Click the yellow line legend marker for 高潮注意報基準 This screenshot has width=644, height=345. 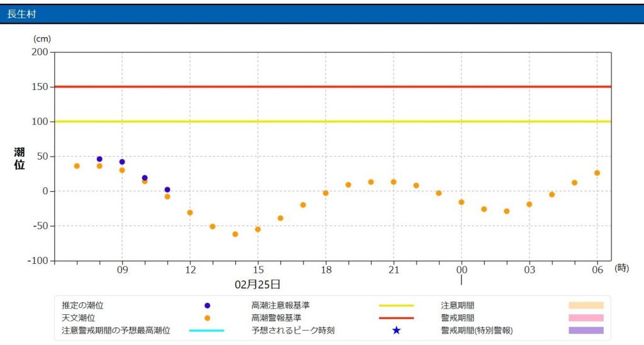(396, 305)
